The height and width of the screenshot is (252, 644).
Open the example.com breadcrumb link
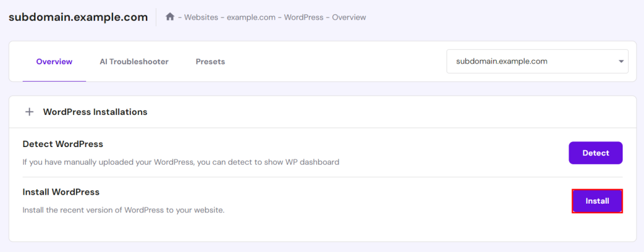[x=251, y=17]
